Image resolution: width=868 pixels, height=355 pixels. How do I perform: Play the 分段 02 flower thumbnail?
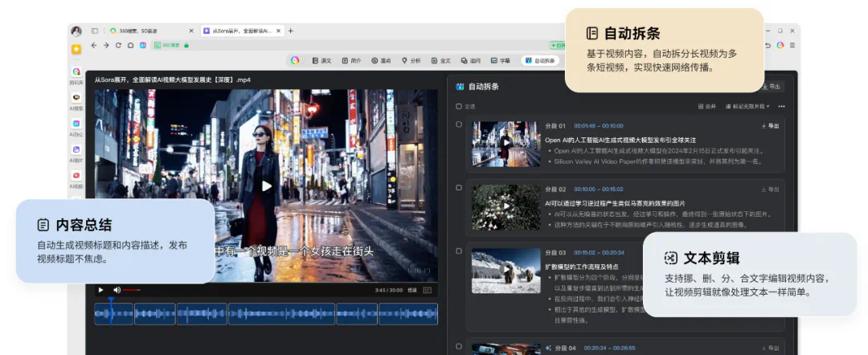506,207
